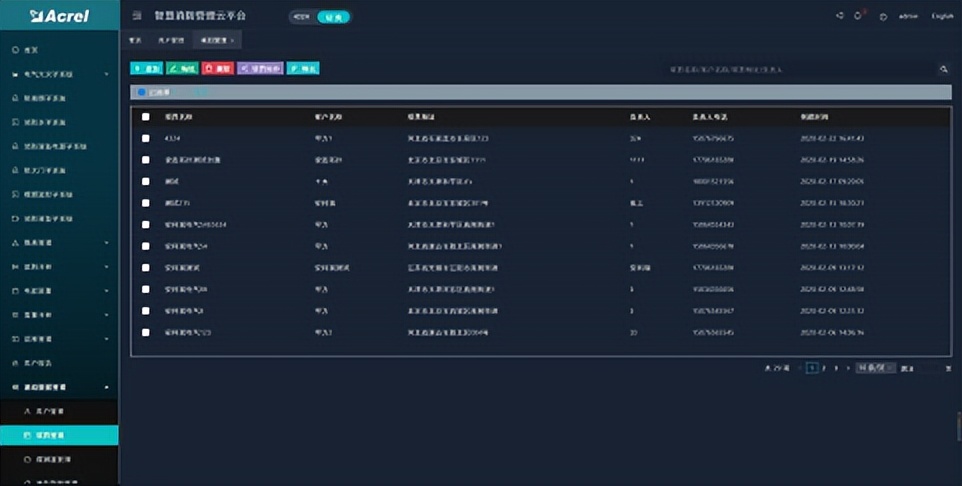
Task: Select the checkbox of the last table row
Action: 146,332
